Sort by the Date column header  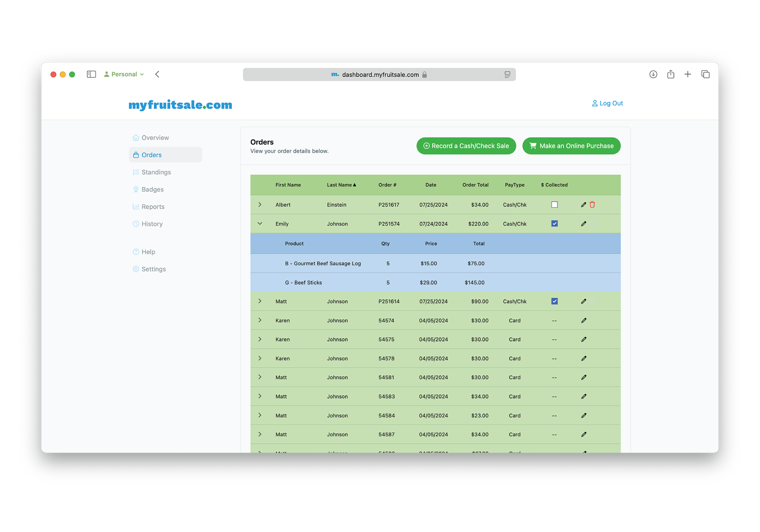click(x=431, y=185)
